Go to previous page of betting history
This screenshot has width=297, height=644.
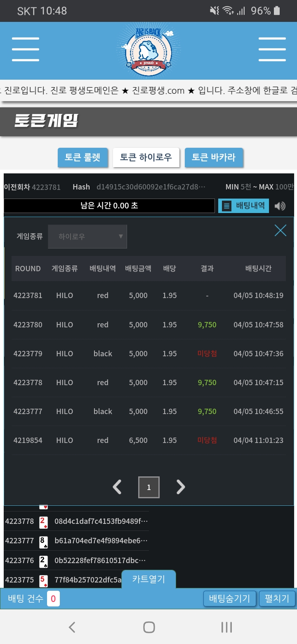[117, 487]
